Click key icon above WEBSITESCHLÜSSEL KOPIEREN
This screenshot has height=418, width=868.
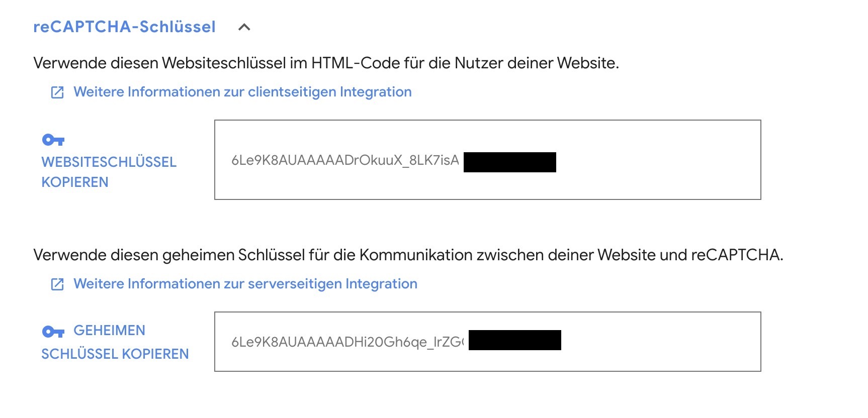(x=53, y=140)
